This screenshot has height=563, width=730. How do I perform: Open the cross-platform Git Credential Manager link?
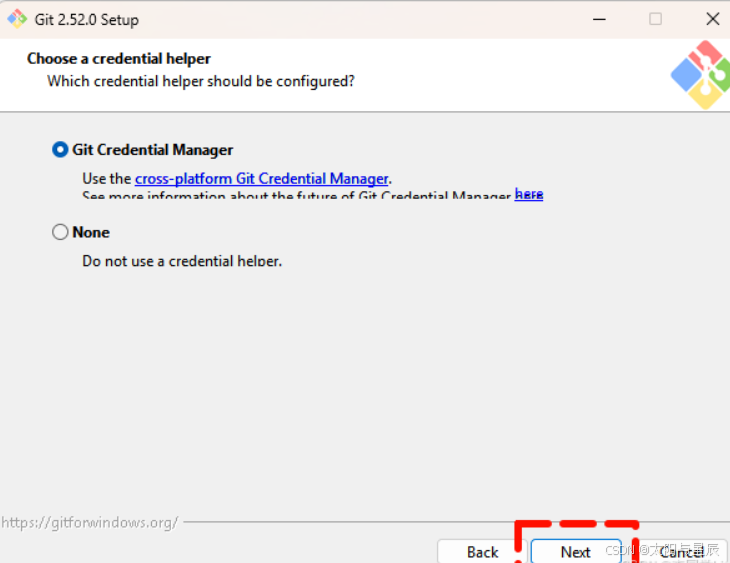pos(262,179)
